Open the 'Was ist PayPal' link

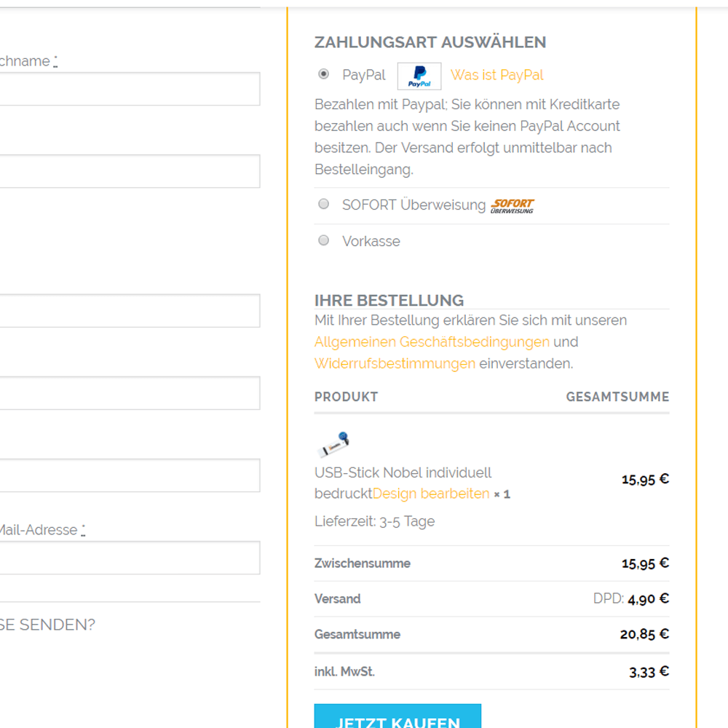click(x=497, y=76)
